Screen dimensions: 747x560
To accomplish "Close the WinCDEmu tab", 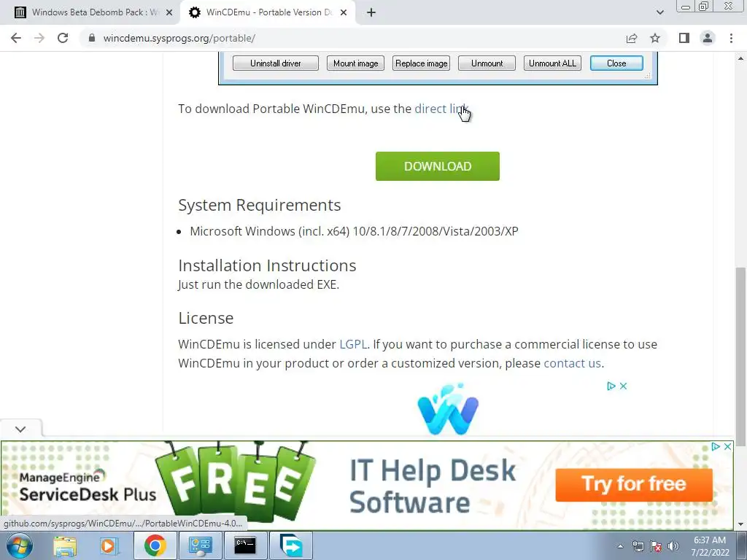I will pos(344,13).
